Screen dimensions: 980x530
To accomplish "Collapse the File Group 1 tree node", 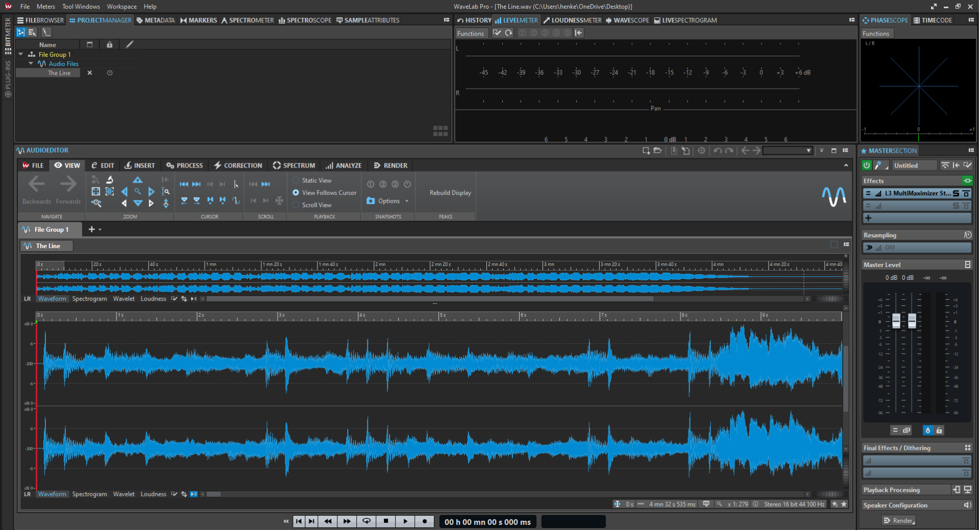I will [21, 54].
